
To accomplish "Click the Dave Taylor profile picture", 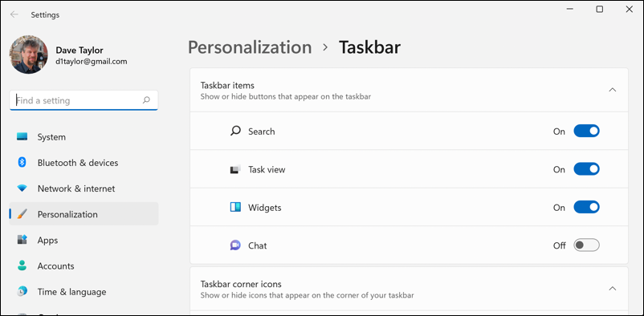I will point(29,55).
